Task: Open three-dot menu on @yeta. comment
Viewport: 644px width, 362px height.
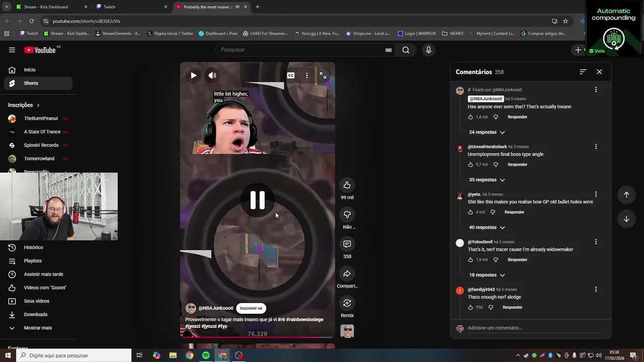Action: [x=596, y=194]
